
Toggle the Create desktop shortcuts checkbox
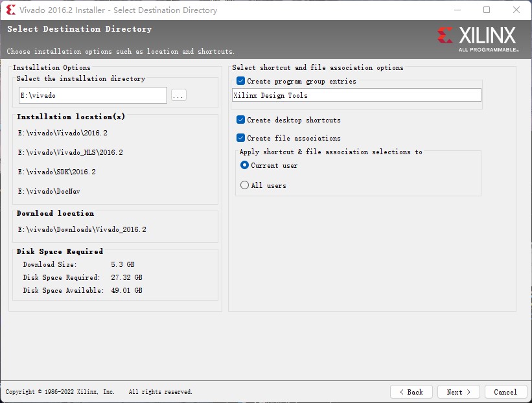[240, 120]
